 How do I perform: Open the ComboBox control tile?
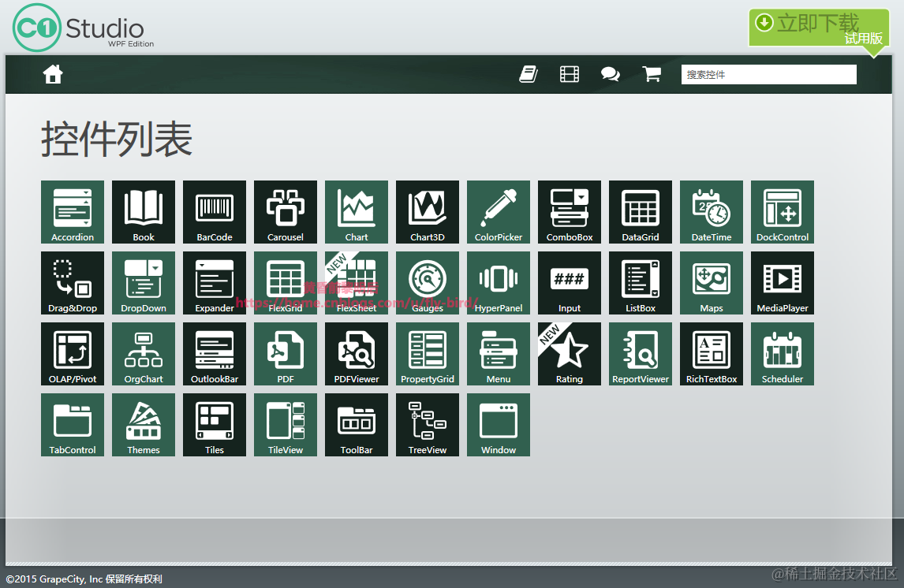pyautogui.click(x=570, y=212)
